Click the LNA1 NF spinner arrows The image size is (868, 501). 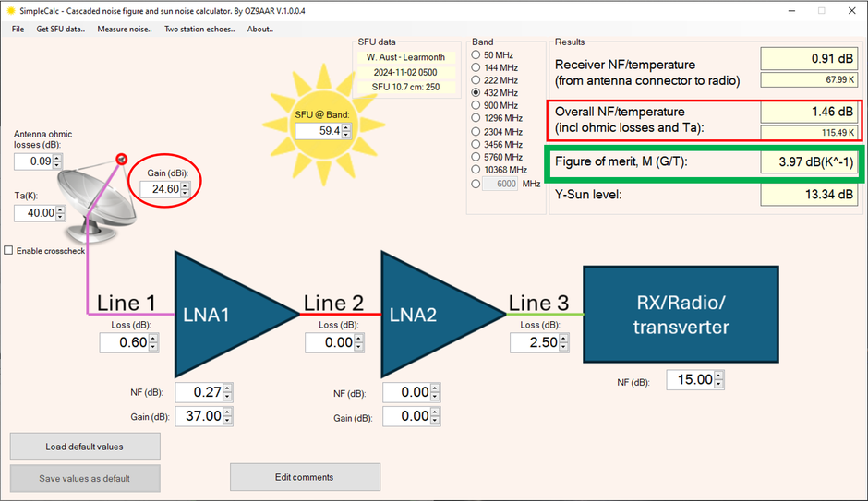click(x=228, y=392)
